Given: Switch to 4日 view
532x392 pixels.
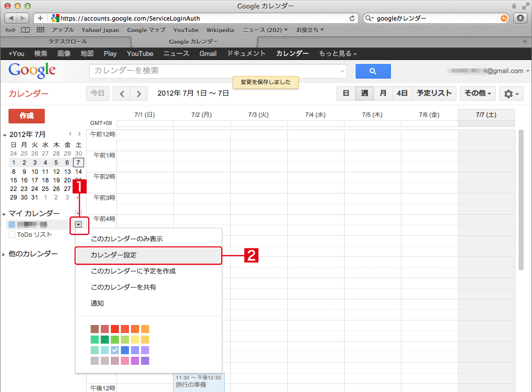Looking at the screenshot, I should pos(402,93).
